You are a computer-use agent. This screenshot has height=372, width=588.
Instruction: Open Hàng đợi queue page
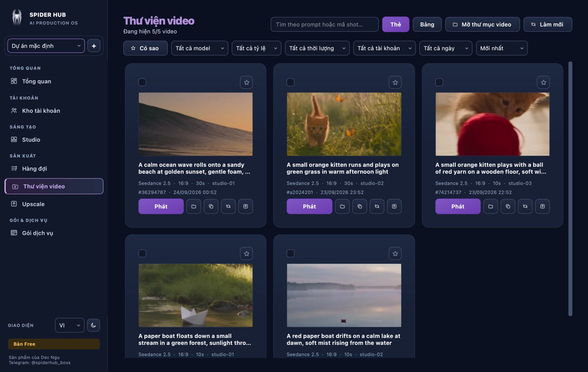coord(54,169)
